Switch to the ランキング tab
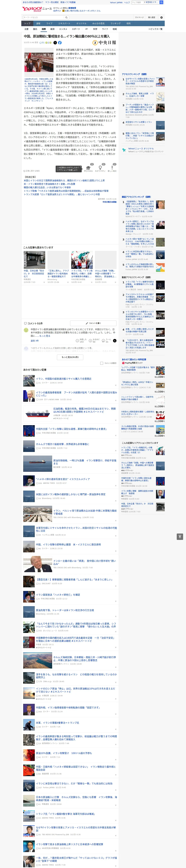Image resolution: width=186 pixels, height=868 pixels. 115,24
